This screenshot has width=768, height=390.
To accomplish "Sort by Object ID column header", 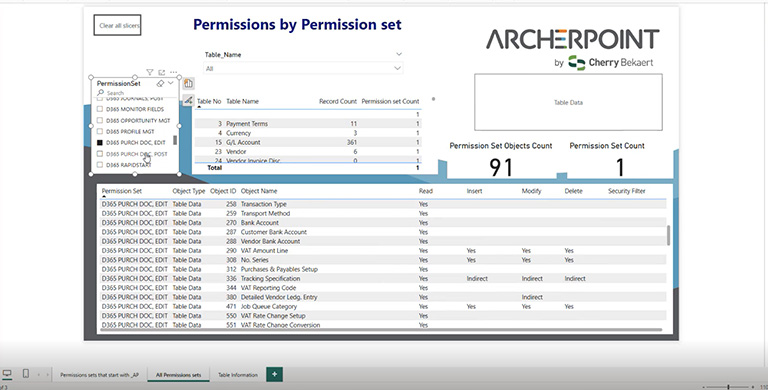I will [x=223, y=191].
